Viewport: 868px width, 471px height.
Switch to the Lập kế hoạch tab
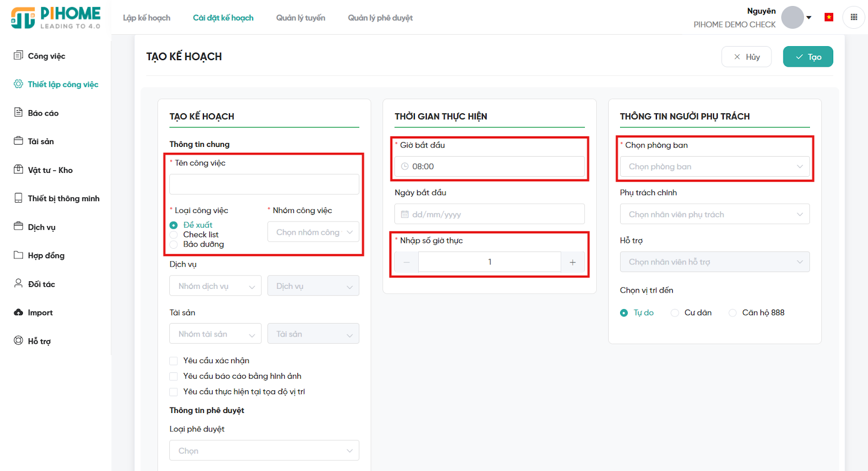click(146, 18)
